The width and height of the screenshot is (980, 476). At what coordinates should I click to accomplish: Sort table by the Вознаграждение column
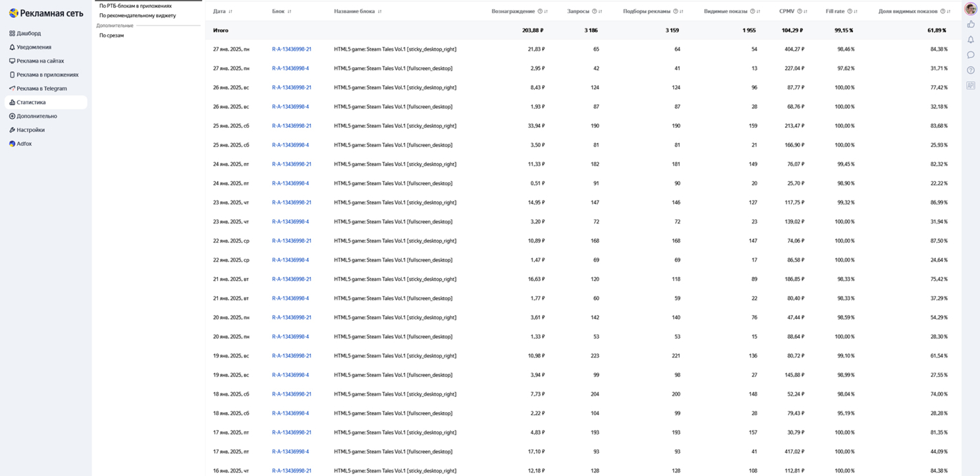pyautogui.click(x=546, y=11)
